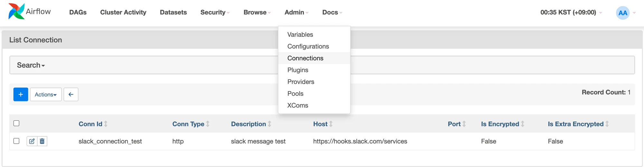
Task: Sort by Conn Id column arrows
Action: coord(106,124)
